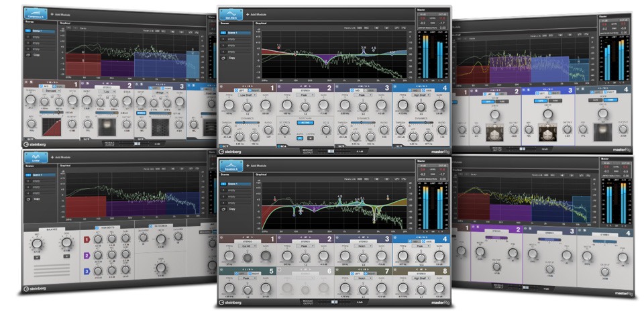Viewport: 644px width, 320px height.
Task: Select the Limiter module icon
Action: click(36, 157)
